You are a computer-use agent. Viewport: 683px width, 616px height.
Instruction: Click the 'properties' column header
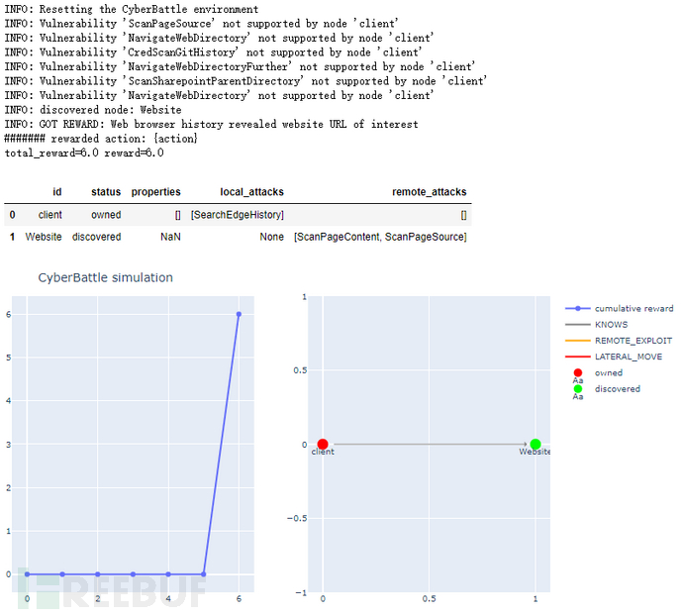(156, 192)
